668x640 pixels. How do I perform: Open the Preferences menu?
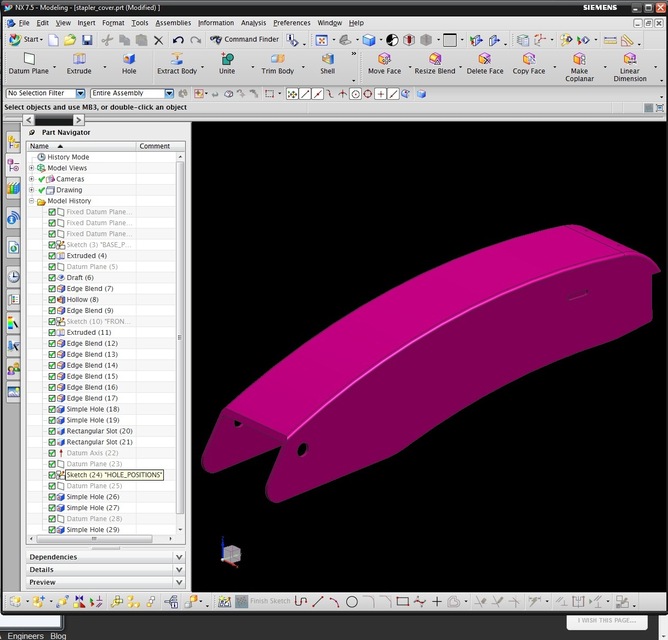click(292, 23)
